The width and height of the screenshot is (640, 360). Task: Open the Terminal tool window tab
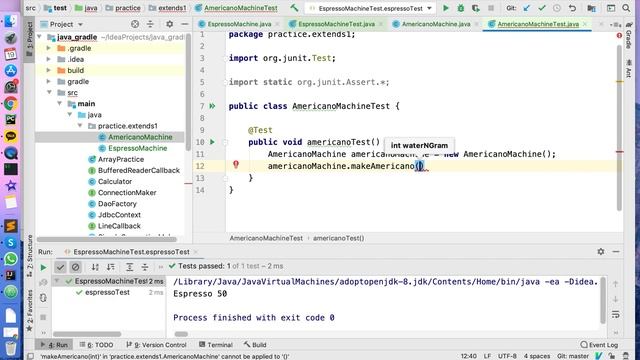coord(216,345)
